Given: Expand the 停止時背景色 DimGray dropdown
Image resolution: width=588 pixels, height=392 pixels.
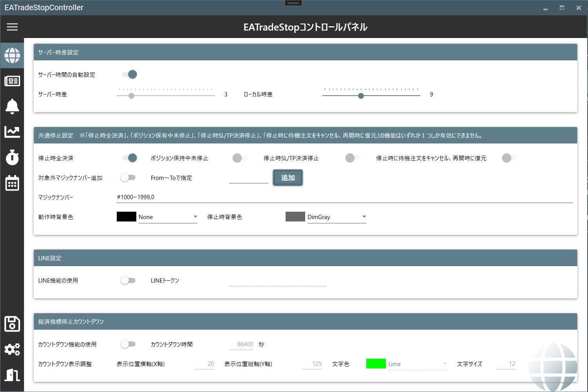Looking at the screenshot, I should pyautogui.click(x=337, y=217).
